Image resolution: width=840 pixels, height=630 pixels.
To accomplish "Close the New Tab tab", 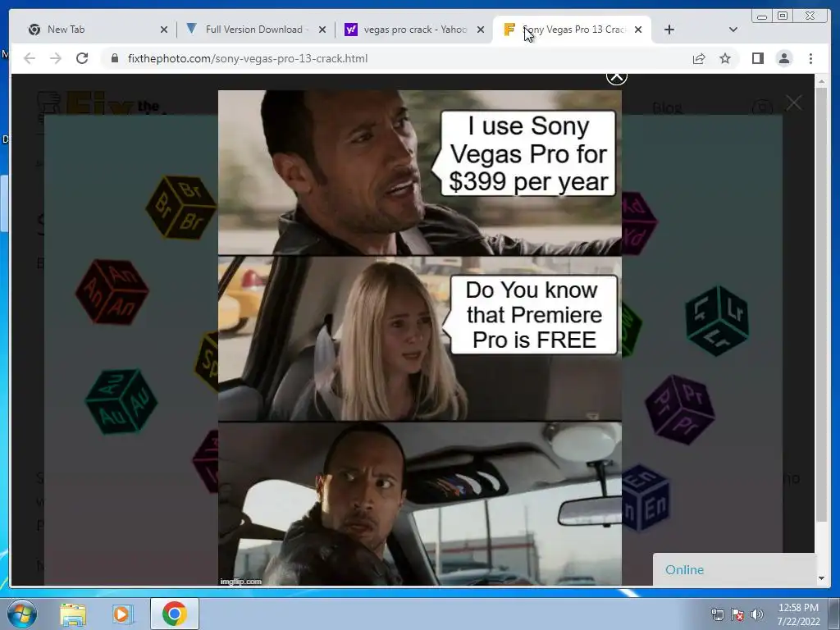I will point(164,30).
